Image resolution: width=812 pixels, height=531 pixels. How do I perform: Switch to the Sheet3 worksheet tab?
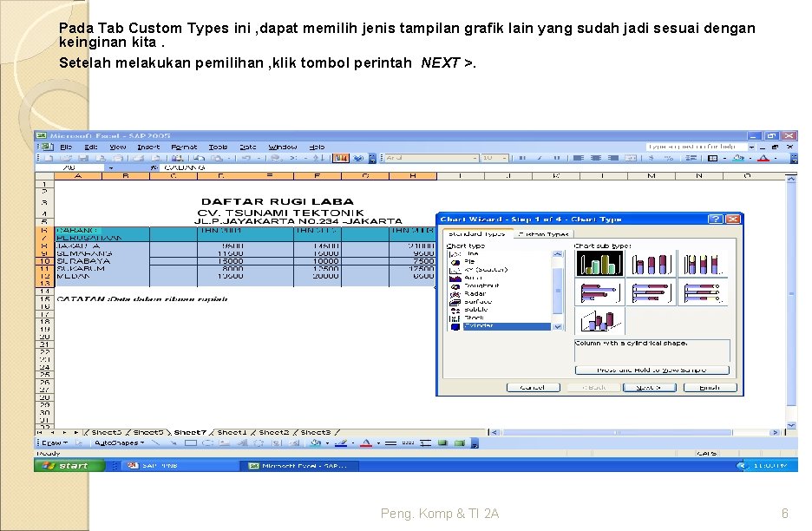[x=316, y=432]
